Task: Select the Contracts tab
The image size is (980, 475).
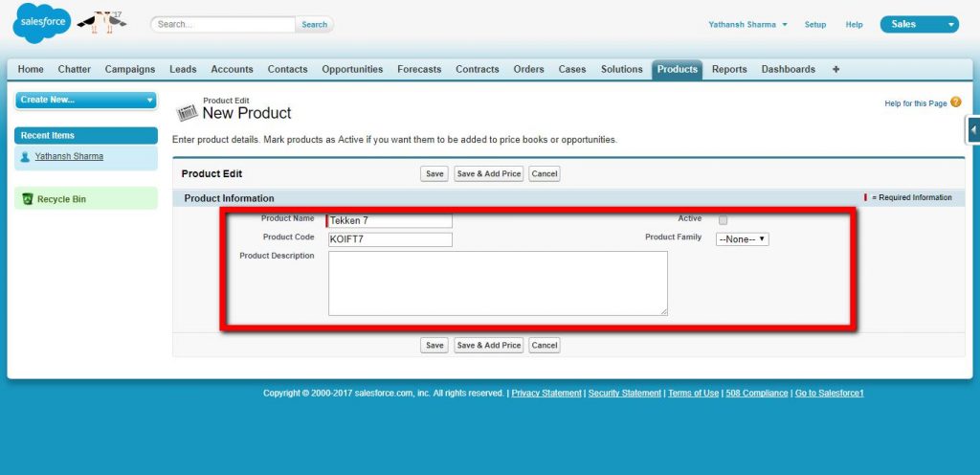Action: (x=478, y=69)
